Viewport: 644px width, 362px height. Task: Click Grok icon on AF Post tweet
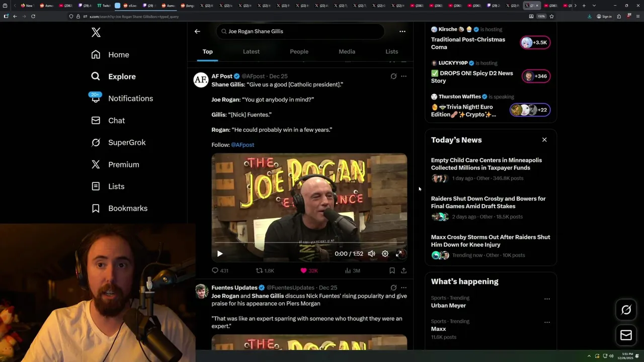[x=393, y=76]
